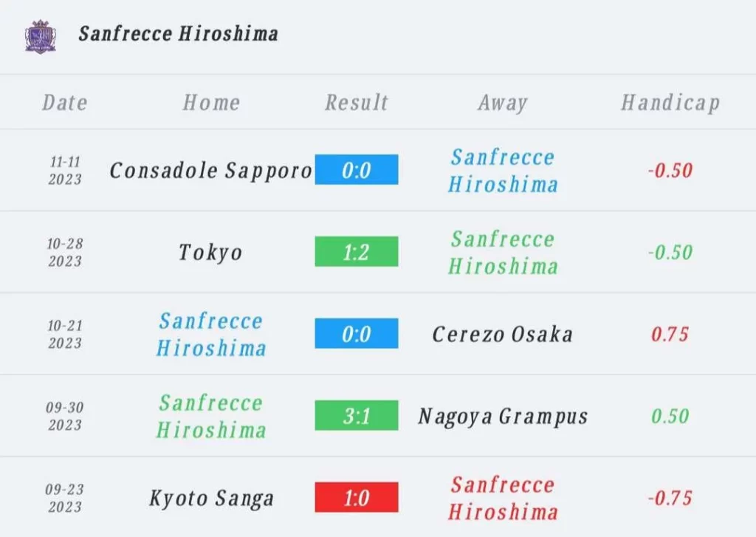Click the Kyoto Sanga team name
The image size is (756, 537).
point(211,499)
